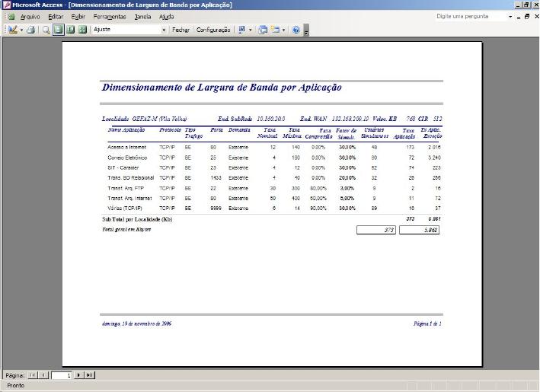Expand the help question dropdown arrow
The height and width of the screenshot is (392, 540).
coord(510,17)
